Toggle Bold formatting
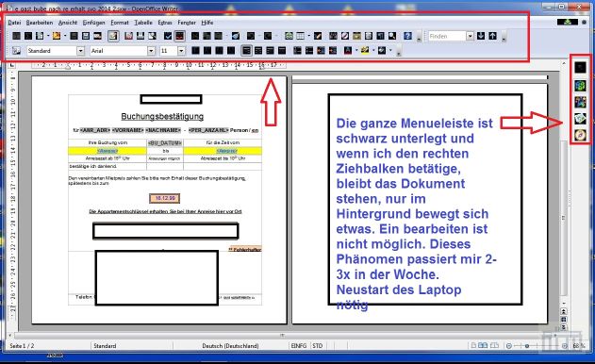 (x=195, y=51)
